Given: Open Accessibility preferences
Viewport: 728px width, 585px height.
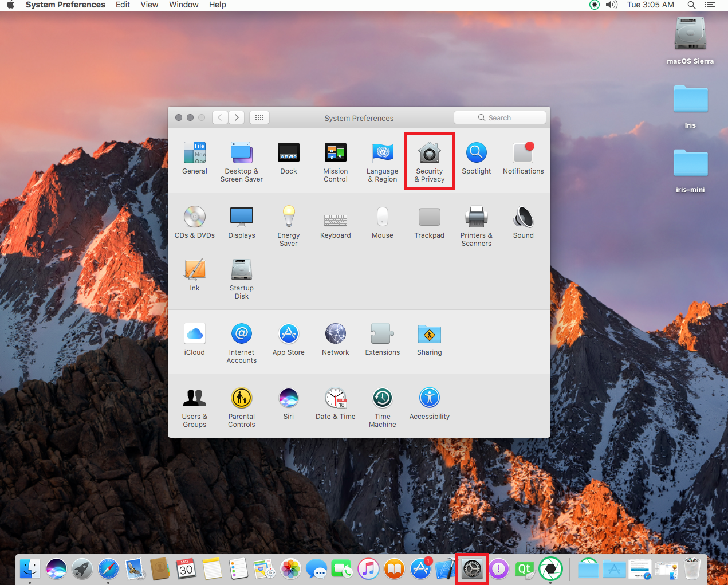Looking at the screenshot, I should click(430, 403).
